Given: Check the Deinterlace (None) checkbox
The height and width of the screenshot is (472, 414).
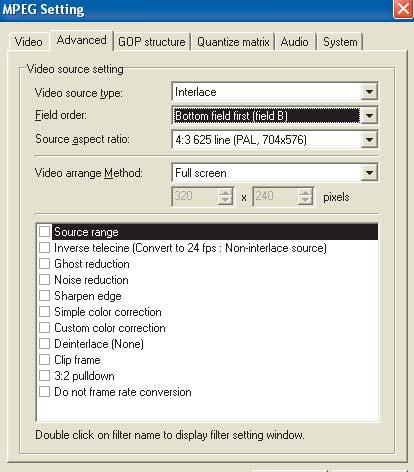Looking at the screenshot, I should (44, 343).
